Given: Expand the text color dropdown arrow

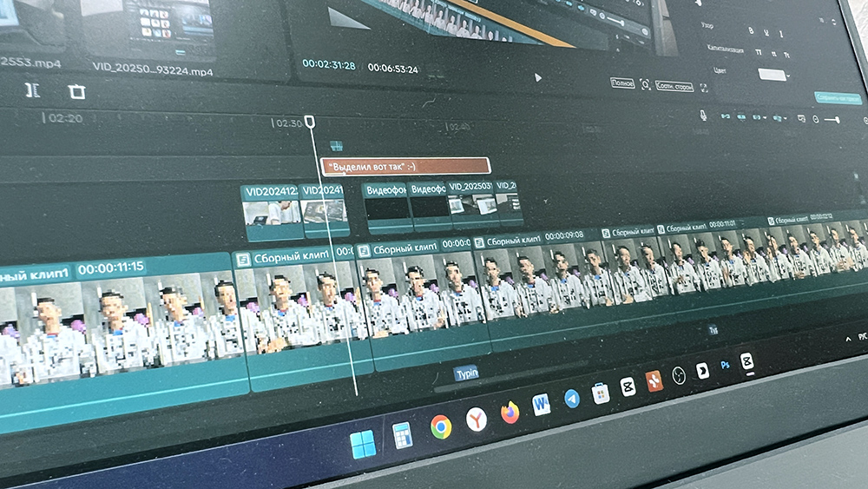Looking at the screenshot, I should (788, 76).
